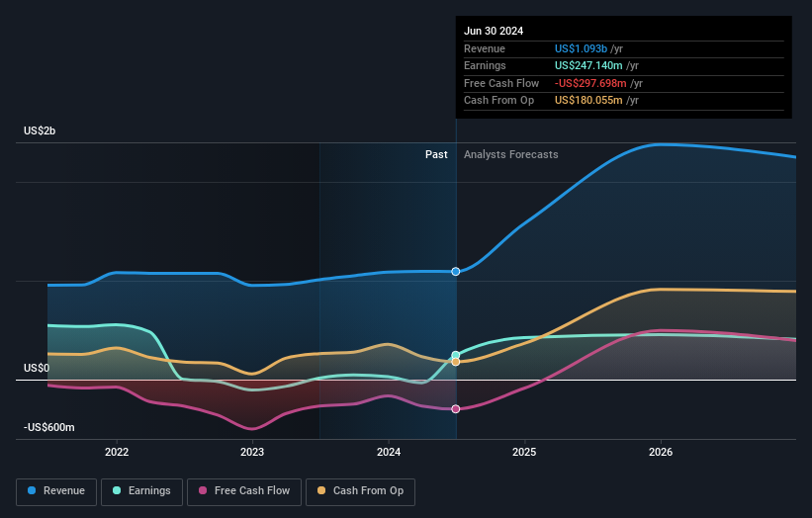This screenshot has height=518, width=812.
Task: Click the Cash From Op row label in tooltip
Action: coord(498,101)
